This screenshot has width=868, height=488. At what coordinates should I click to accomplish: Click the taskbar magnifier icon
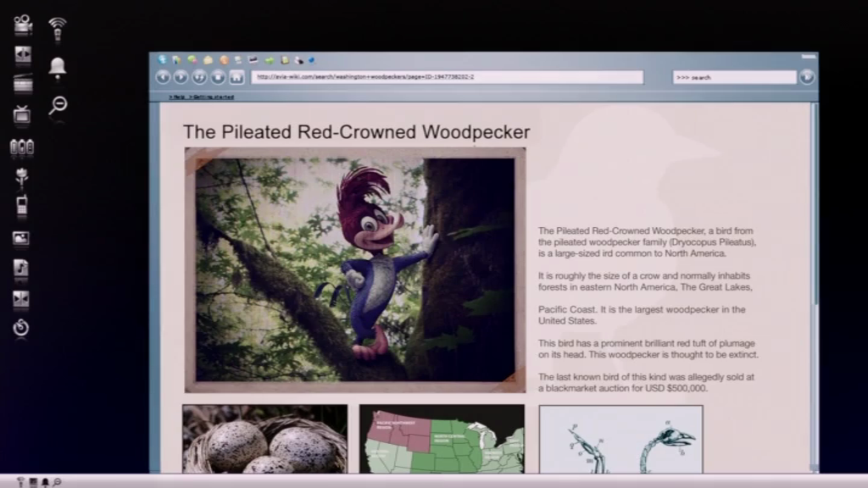coord(57,482)
